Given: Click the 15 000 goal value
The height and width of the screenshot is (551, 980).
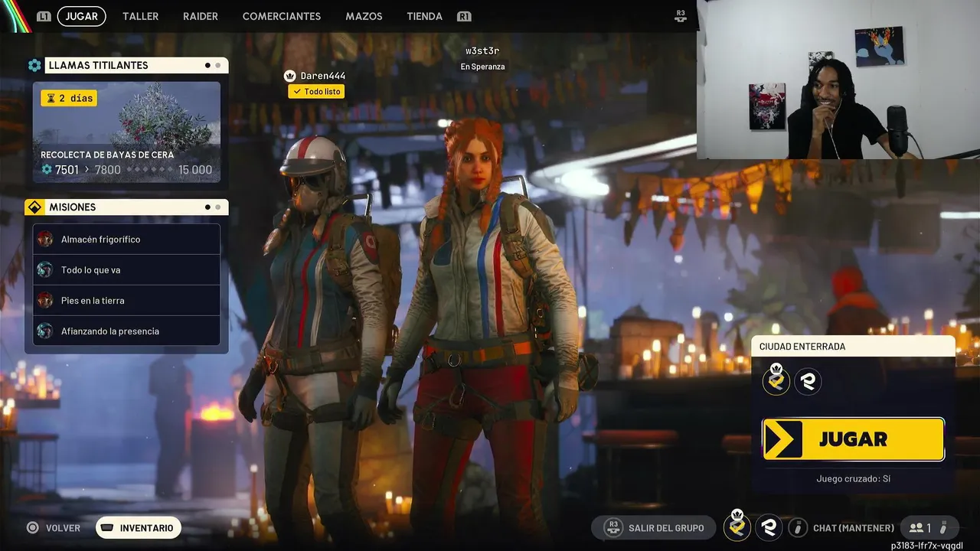Looking at the screenshot, I should 195,170.
